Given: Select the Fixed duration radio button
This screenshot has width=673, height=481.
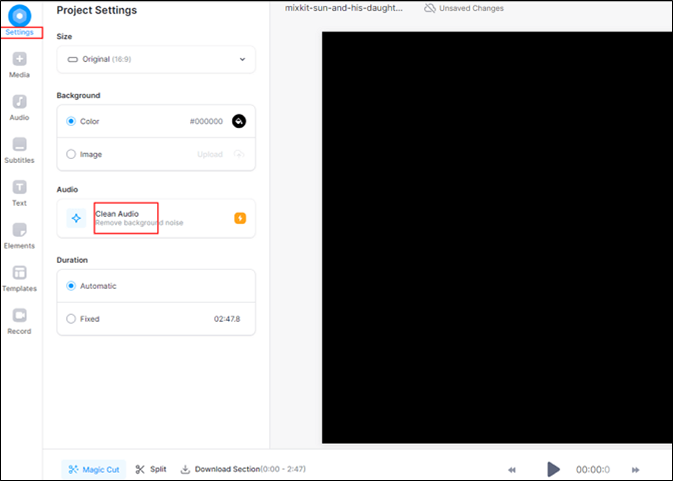Looking at the screenshot, I should (x=71, y=319).
